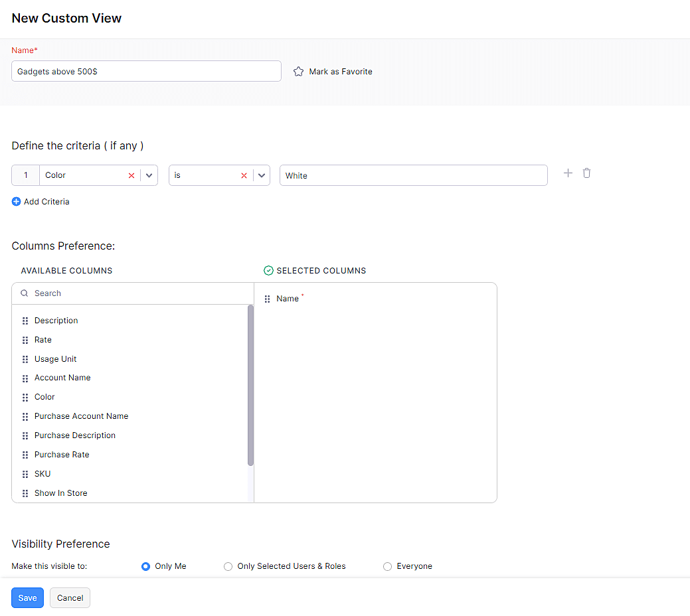Screen dimensions: 690x616
Task: Clear the 'is' condition with its x icon
Action: click(x=244, y=175)
